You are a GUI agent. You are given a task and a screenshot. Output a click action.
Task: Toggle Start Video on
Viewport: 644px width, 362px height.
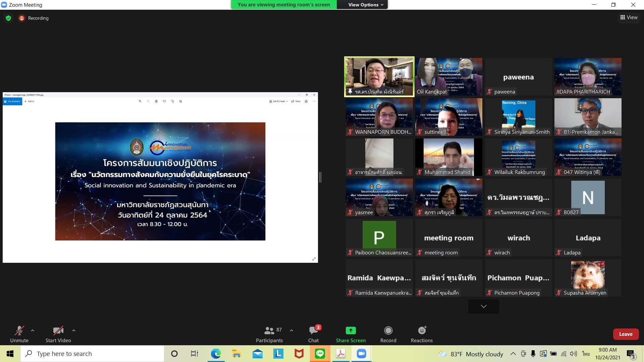tap(58, 330)
